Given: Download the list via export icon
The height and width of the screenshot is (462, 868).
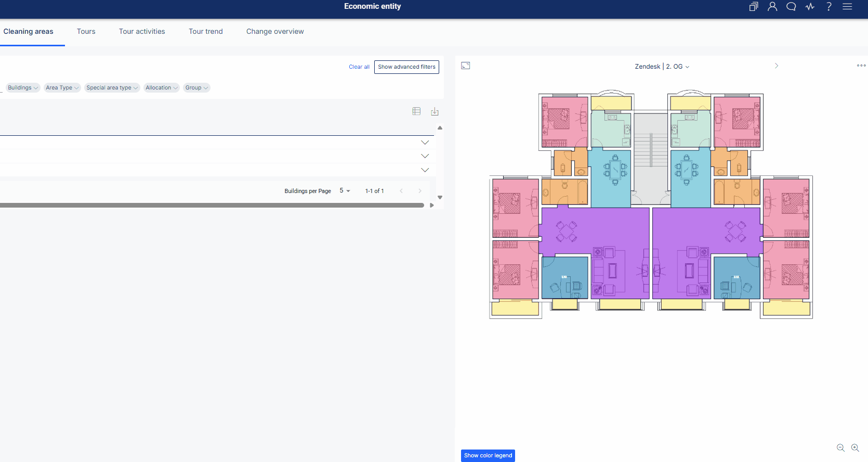Looking at the screenshot, I should pos(435,111).
